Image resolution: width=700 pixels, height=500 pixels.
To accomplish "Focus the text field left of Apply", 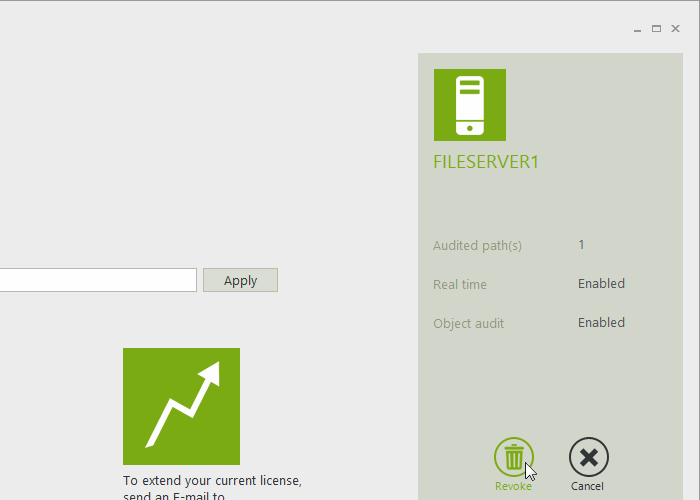I will coord(98,280).
